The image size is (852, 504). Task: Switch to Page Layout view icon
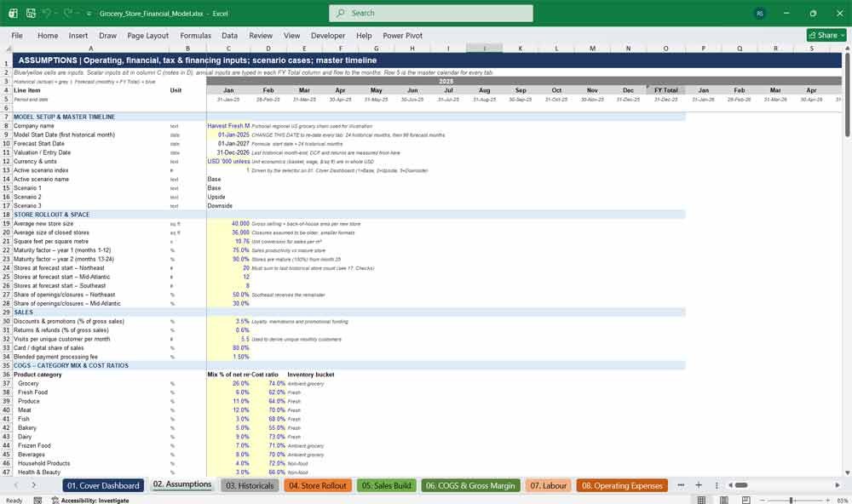pyautogui.click(x=723, y=500)
